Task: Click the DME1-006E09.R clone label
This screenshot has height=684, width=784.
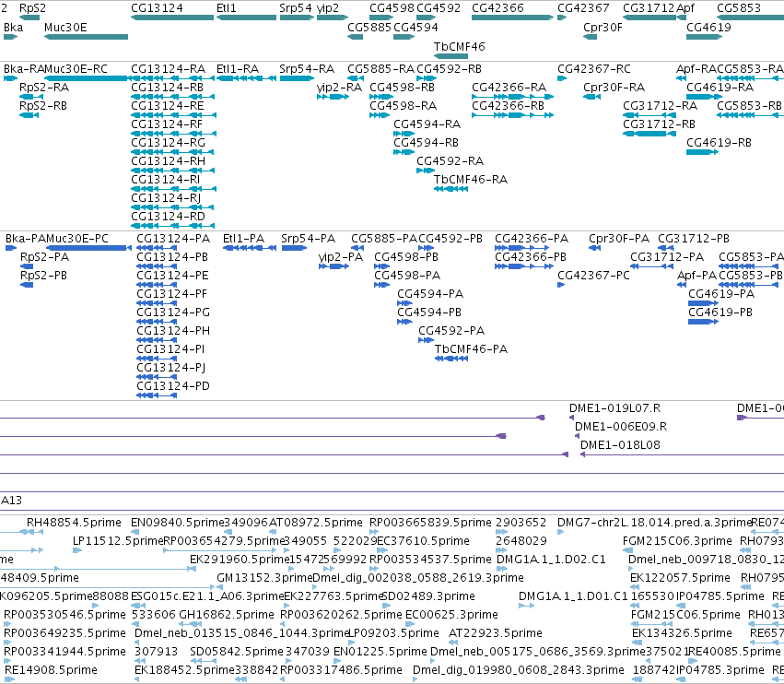Action: coord(621,427)
